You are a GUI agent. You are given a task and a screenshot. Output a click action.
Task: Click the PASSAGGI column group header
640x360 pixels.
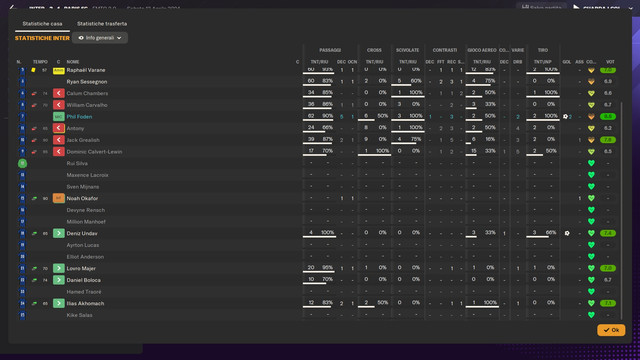[330, 50]
